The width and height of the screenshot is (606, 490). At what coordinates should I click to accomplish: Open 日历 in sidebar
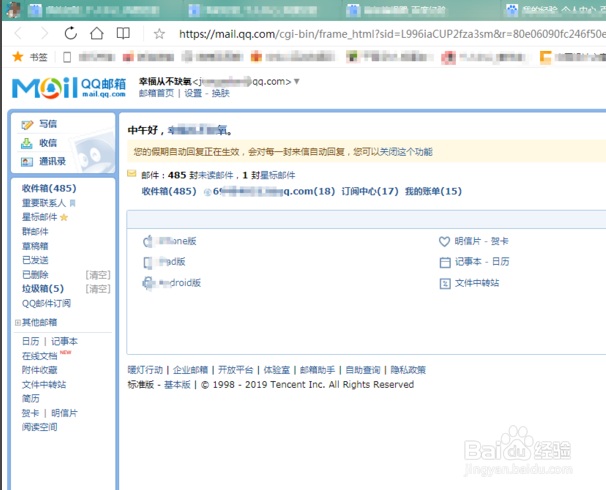(x=31, y=341)
